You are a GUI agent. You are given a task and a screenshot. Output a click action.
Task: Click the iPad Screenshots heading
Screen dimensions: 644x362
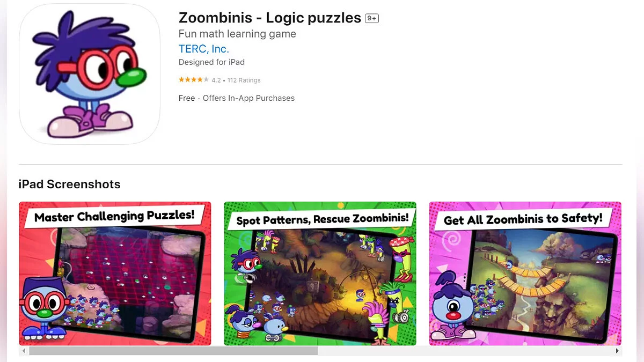click(x=70, y=184)
